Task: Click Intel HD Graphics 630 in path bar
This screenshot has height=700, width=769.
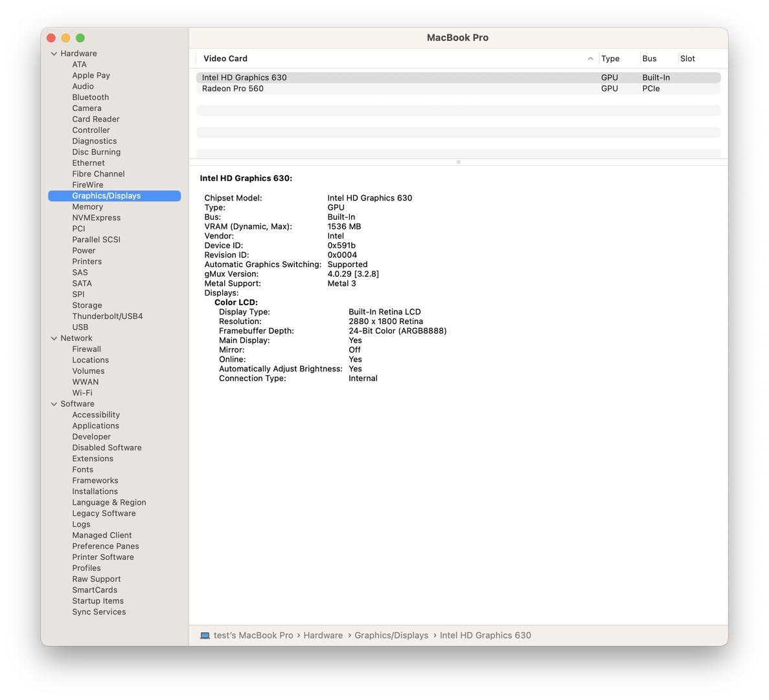Action: (485, 636)
